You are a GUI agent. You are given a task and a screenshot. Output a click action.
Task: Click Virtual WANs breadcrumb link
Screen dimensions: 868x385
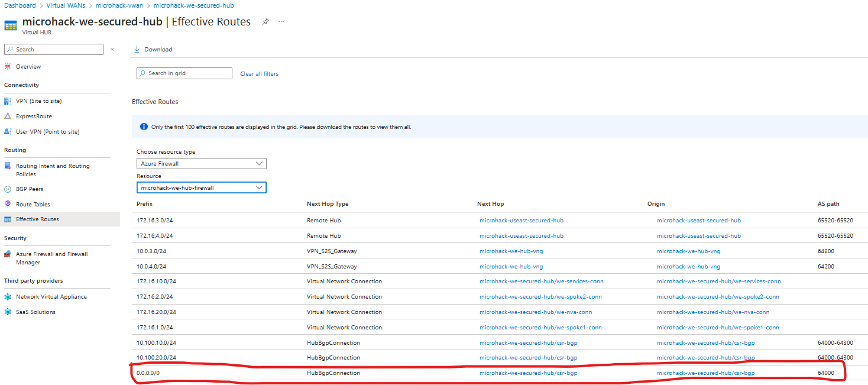[65, 5]
